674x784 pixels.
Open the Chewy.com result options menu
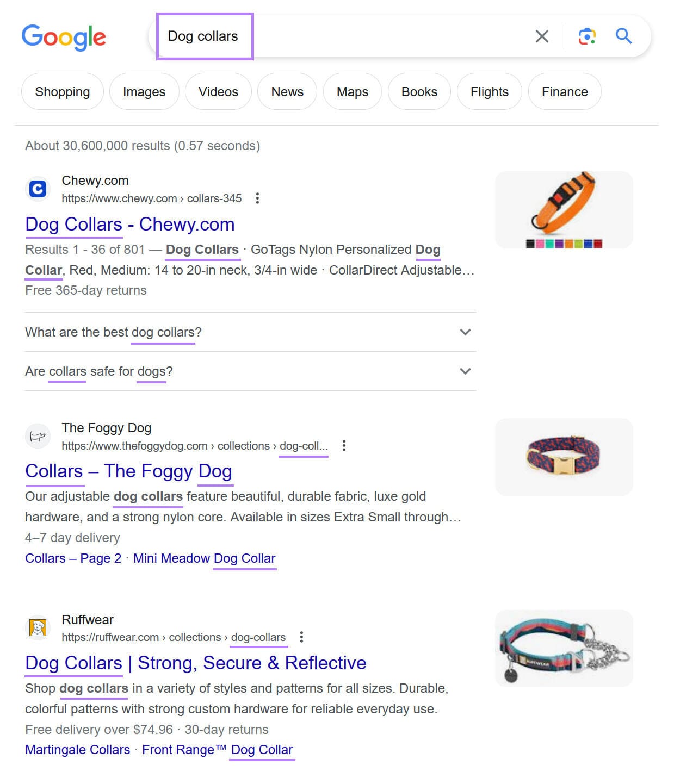[257, 198]
